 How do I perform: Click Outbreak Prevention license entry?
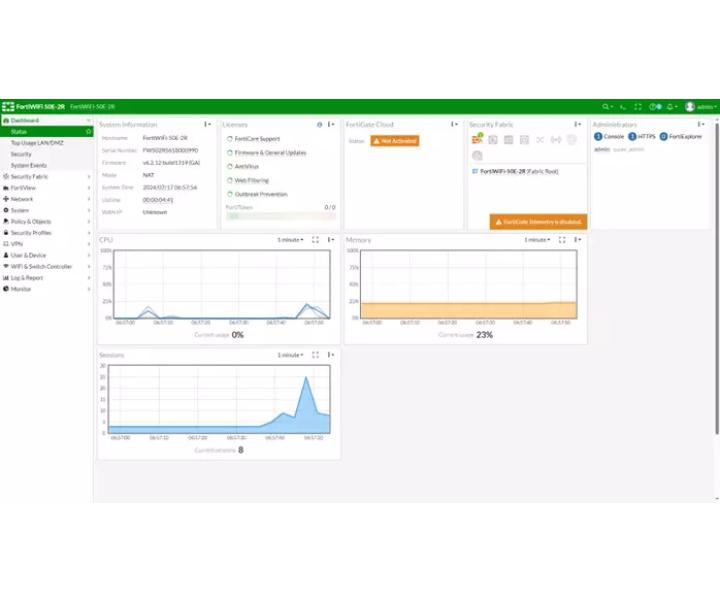pyautogui.click(x=261, y=194)
